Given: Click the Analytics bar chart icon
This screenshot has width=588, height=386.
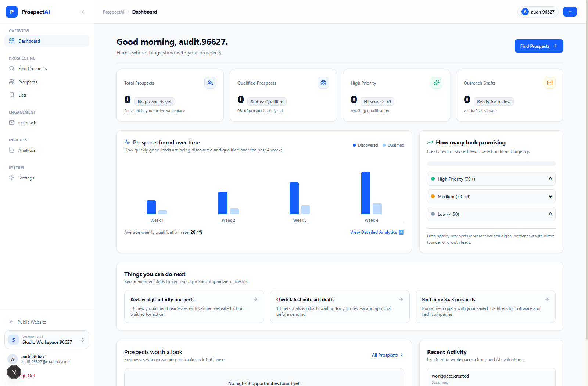Looking at the screenshot, I should (12, 150).
